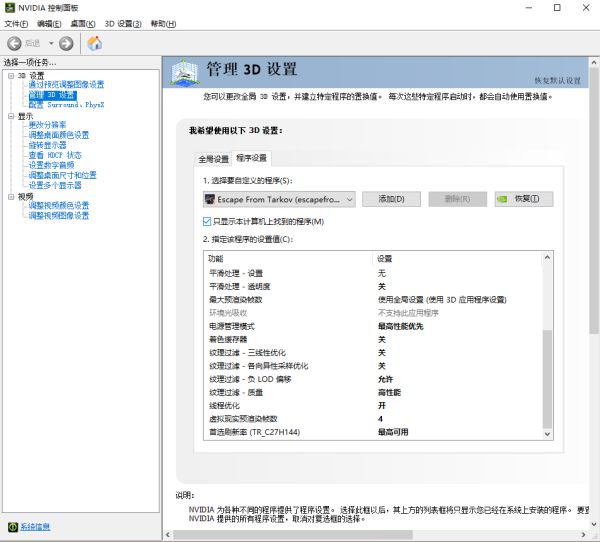
Task: Switch to the 全局设置 tab
Action: coord(213,159)
